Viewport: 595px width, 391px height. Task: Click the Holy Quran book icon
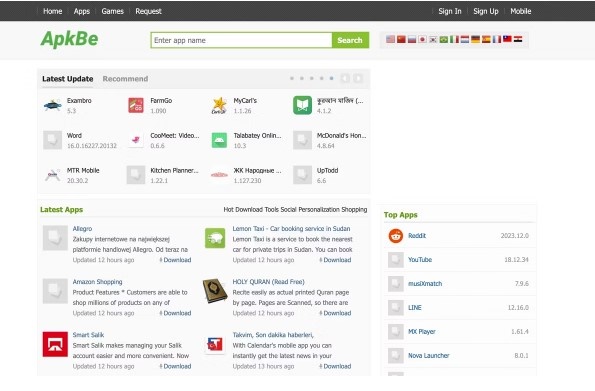[x=215, y=291]
